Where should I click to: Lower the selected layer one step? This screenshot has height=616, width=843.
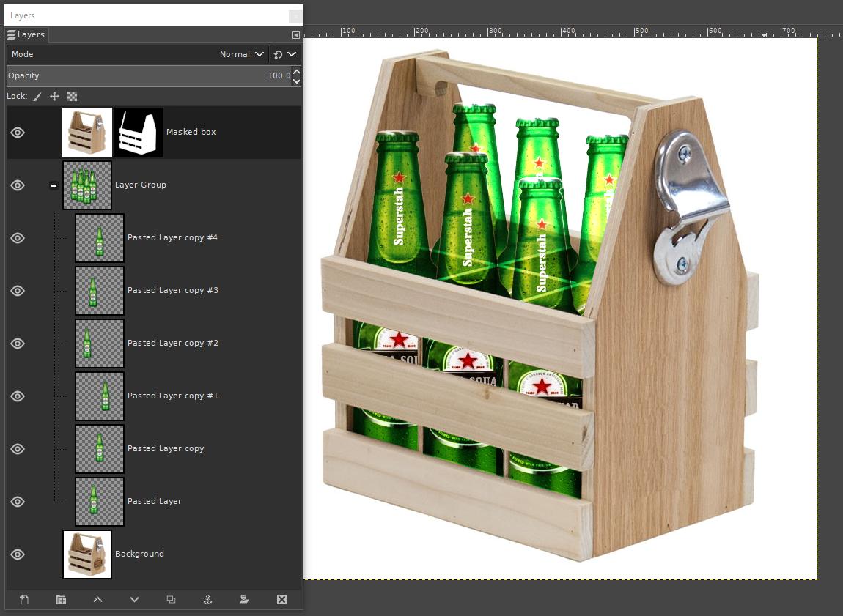point(134,599)
